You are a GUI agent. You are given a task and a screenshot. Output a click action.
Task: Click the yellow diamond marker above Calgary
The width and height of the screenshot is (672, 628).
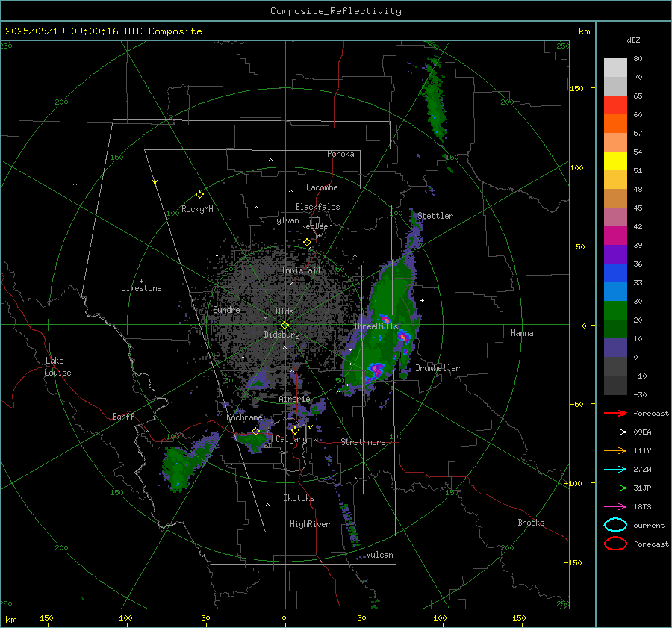295,431
